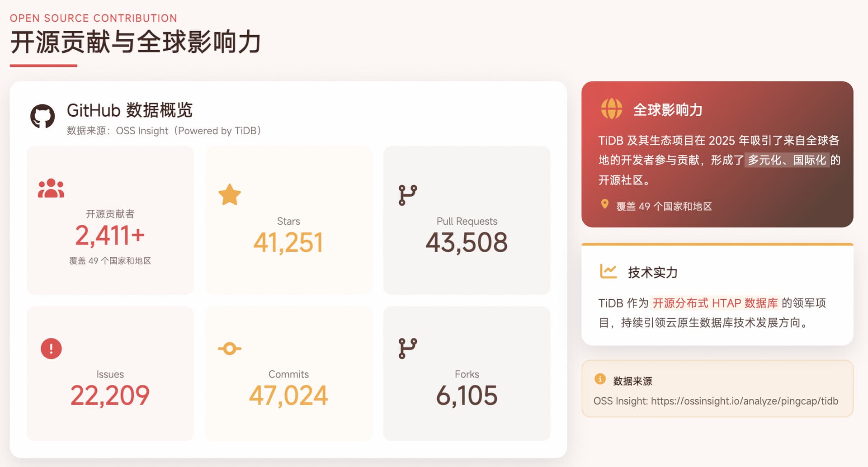The image size is (868, 467).
Task: Click the Commits 47,024 number
Action: coord(288,396)
